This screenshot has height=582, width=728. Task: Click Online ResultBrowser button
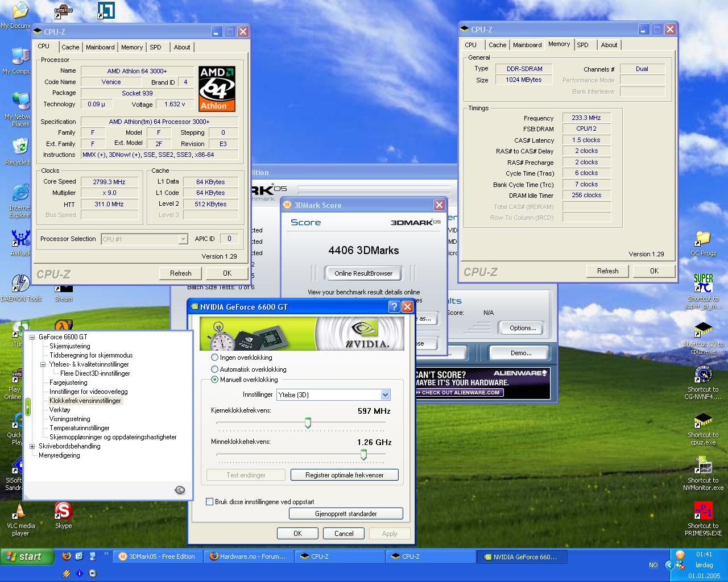[x=363, y=273]
